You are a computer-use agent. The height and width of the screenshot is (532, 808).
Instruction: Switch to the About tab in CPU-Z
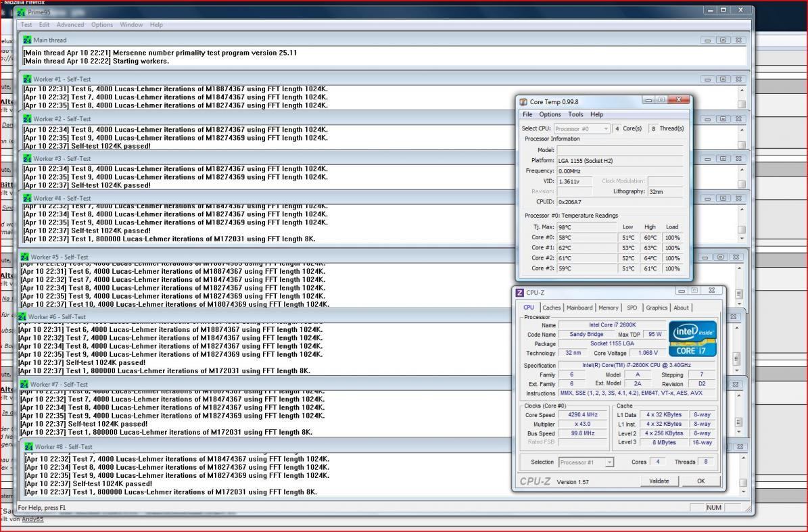[x=681, y=308]
